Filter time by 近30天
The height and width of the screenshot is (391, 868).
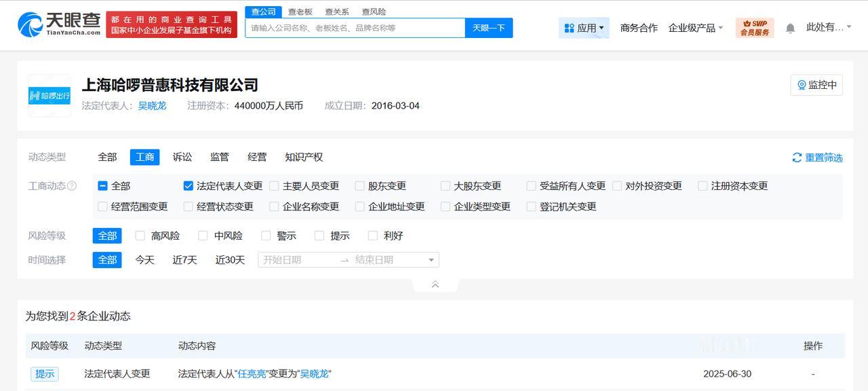point(230,260)
